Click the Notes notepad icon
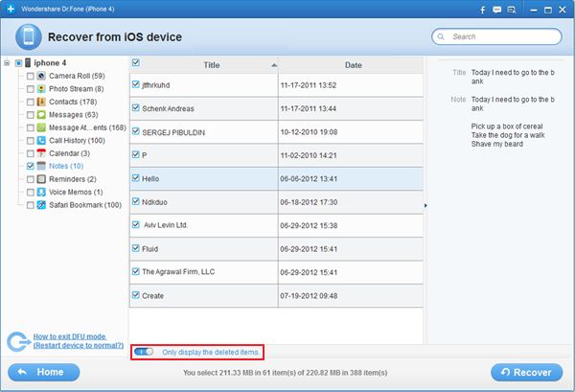 coord(41,166)
